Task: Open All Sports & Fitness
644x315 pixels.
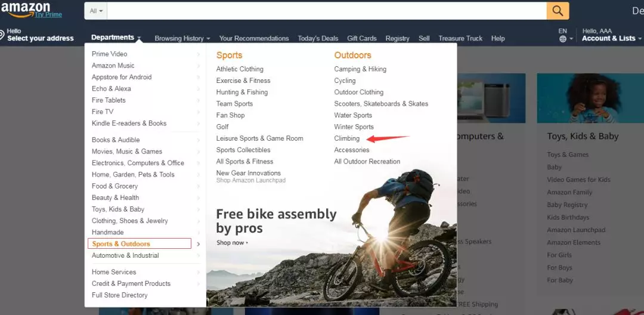Action: (245, 161)
